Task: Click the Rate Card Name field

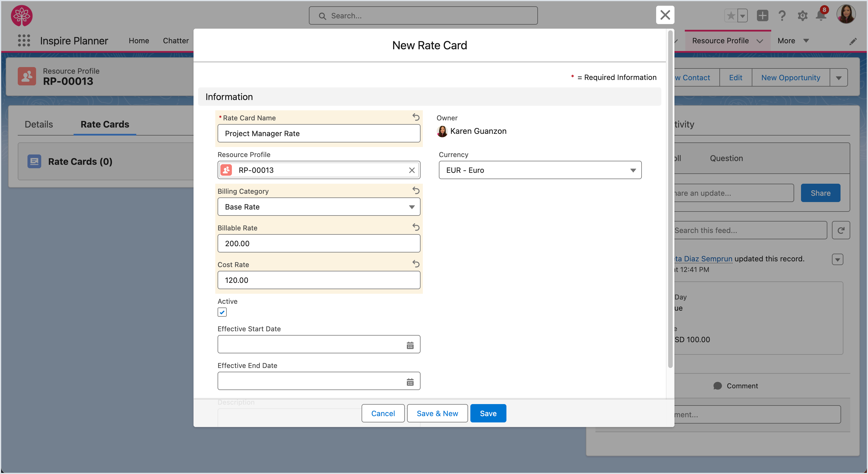Action: [319, 133]
